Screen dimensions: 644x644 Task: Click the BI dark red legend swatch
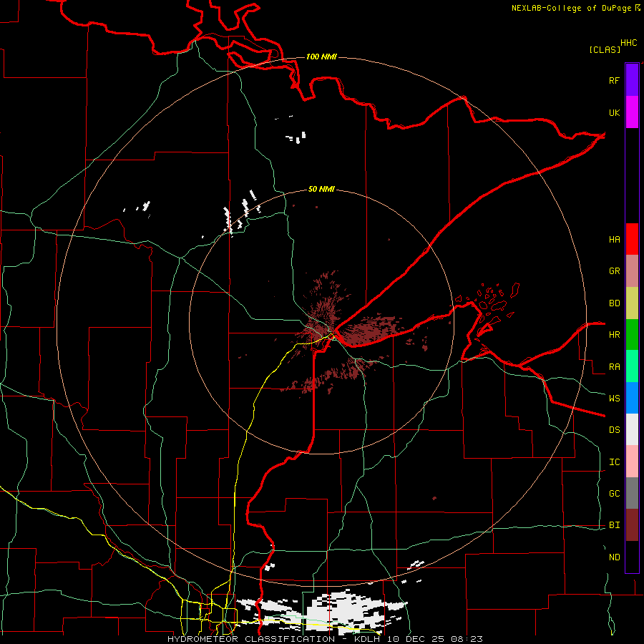632,525
